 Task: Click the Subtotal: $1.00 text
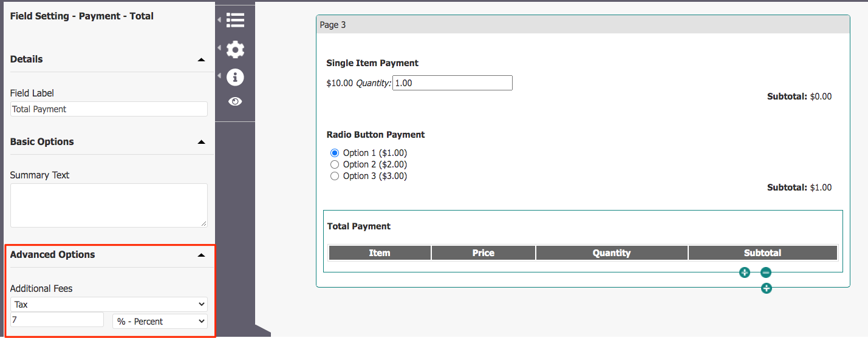tap(799, 188)
